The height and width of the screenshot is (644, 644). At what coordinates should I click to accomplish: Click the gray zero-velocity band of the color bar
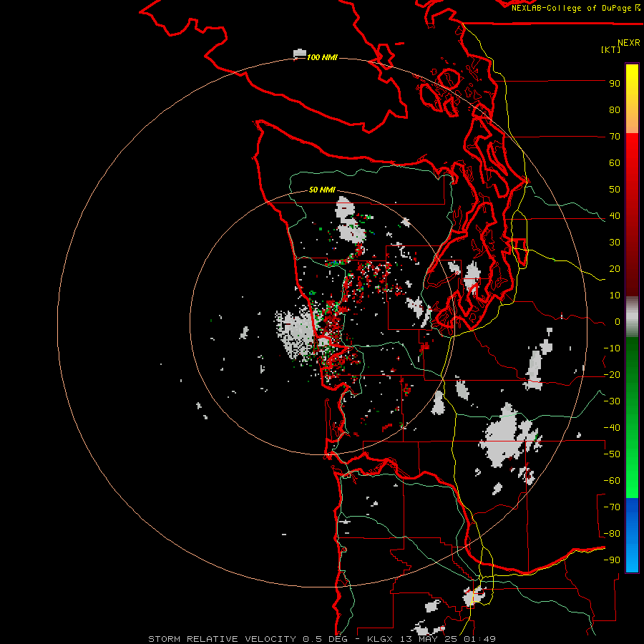click(632, 317)
